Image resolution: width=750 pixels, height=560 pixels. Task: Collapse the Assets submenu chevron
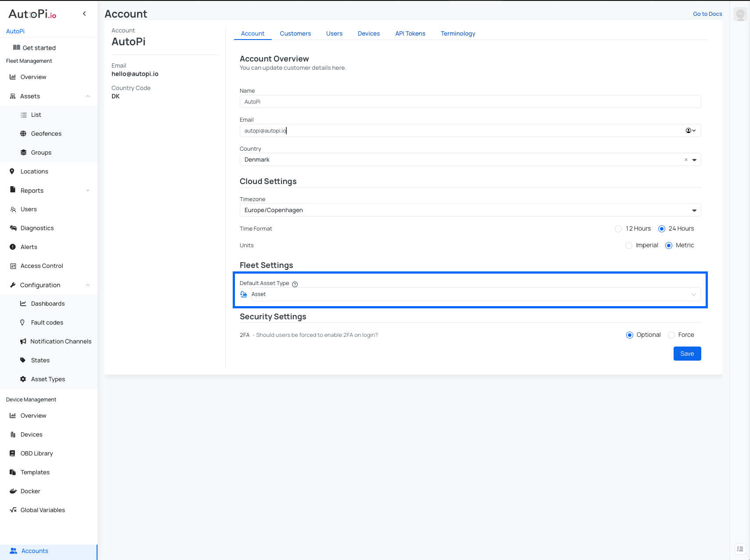pyautogui.click(x=88, y=96)
